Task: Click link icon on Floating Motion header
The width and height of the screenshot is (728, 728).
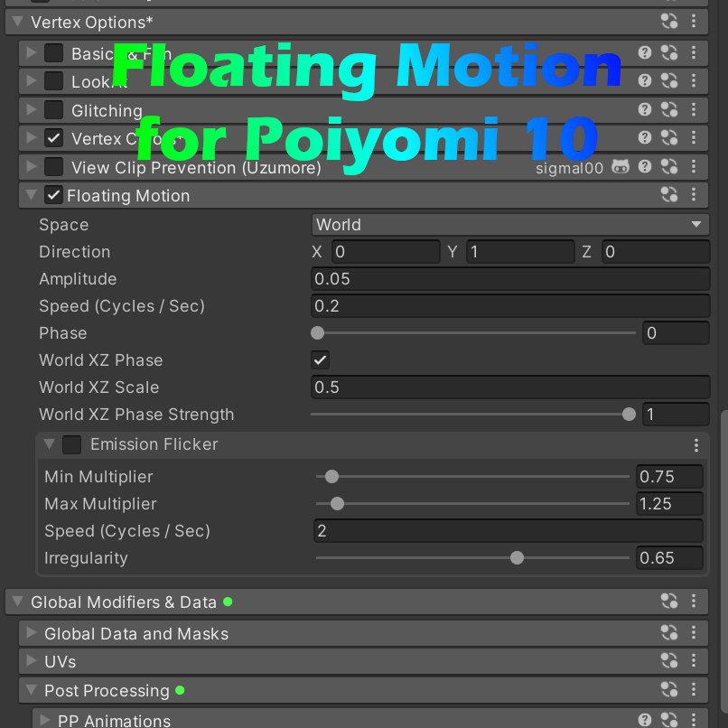Action: point(669,194)
